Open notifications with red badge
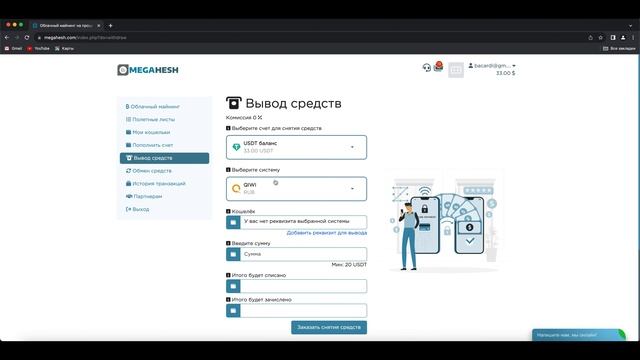640x360 pixels. pyautogui.click(x=438, y=66)
